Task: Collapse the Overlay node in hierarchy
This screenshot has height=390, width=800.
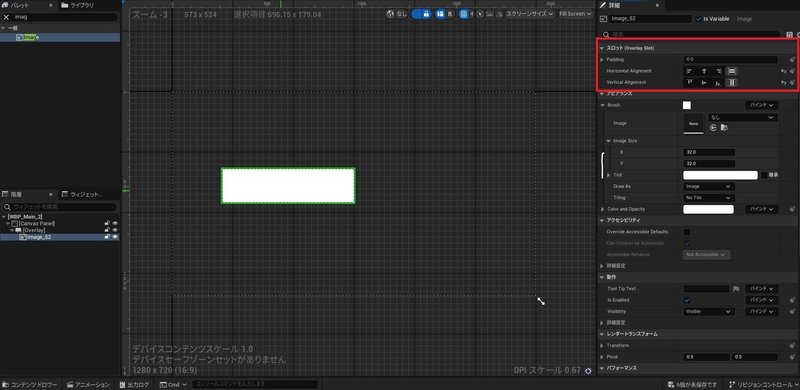Action: (12, 230)
